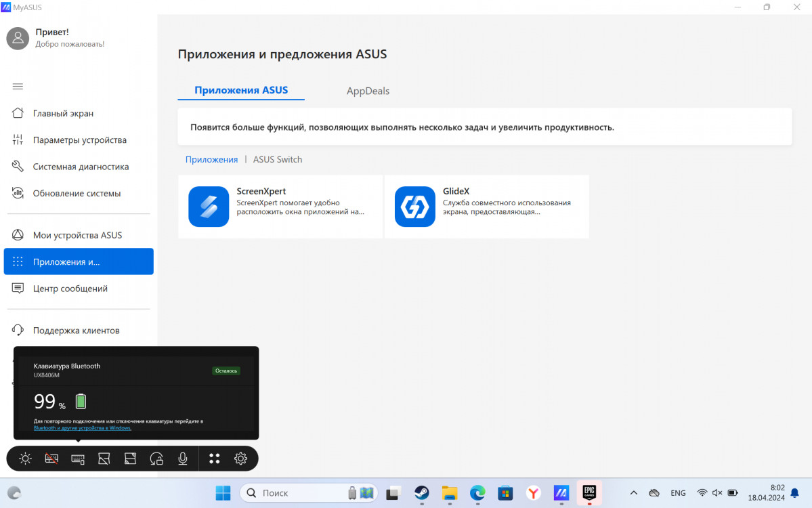Open Wi-Fi network tray icon

702,493
